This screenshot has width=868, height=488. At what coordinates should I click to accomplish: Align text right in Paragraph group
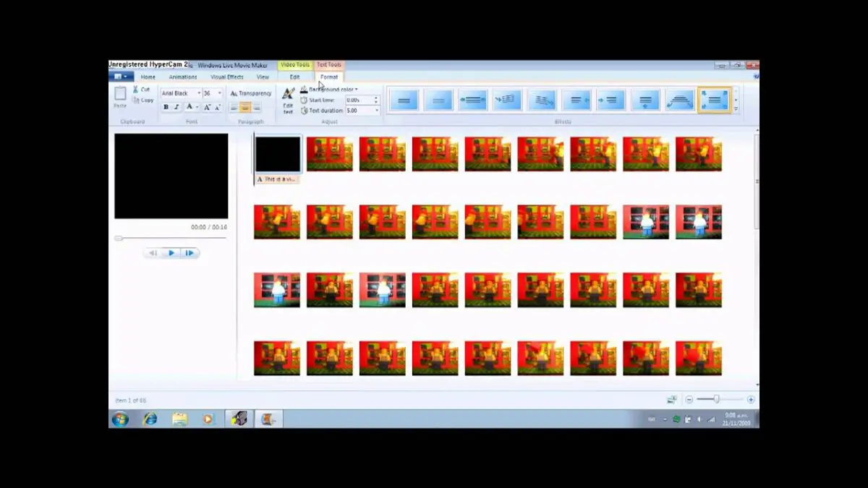tap(256, 107)
